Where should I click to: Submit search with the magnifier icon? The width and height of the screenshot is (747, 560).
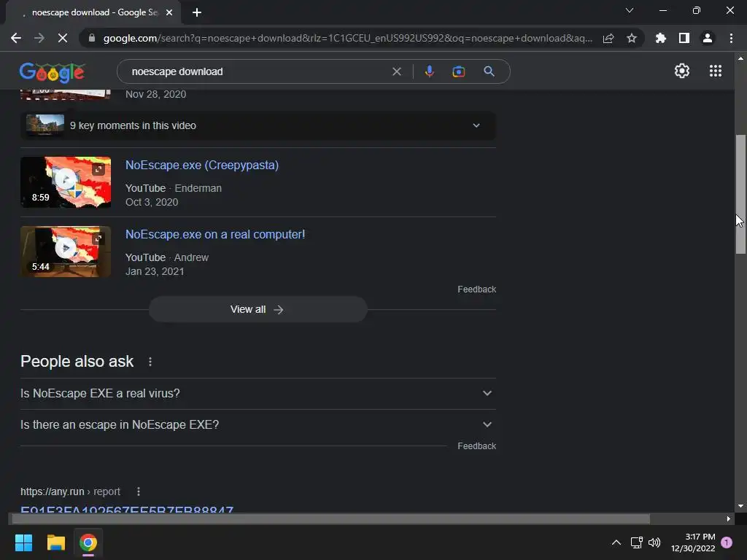click(x=489, y=71)
